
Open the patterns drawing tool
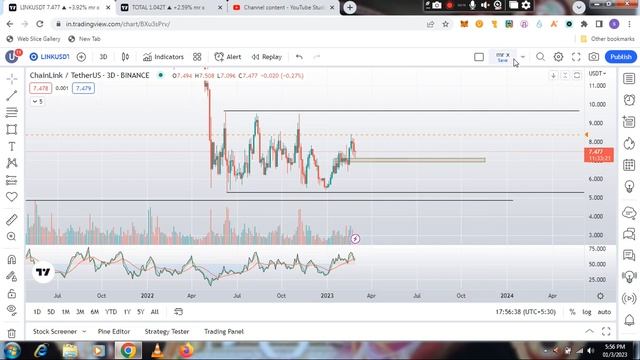point(12,163)
